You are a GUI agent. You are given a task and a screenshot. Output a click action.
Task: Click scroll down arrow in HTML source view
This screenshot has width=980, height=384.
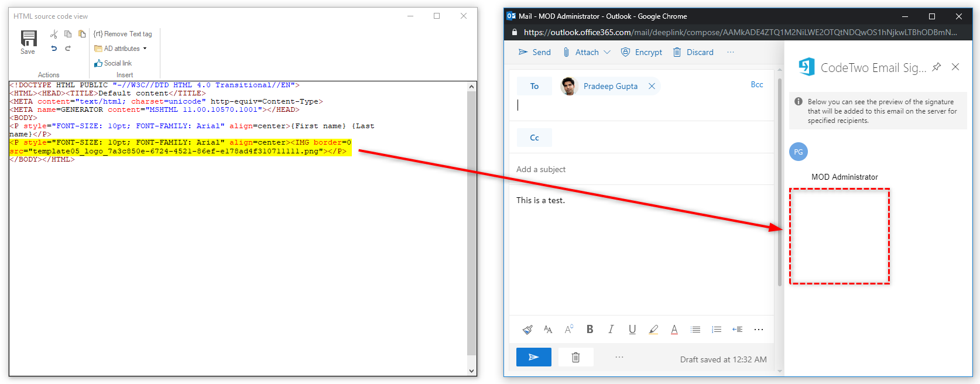coord(472,371)
